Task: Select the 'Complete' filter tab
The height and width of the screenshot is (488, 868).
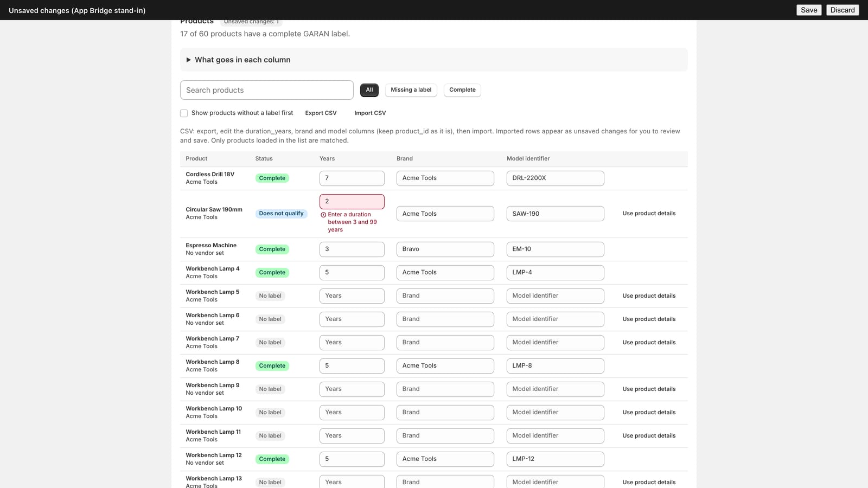Action: [462, 90]
